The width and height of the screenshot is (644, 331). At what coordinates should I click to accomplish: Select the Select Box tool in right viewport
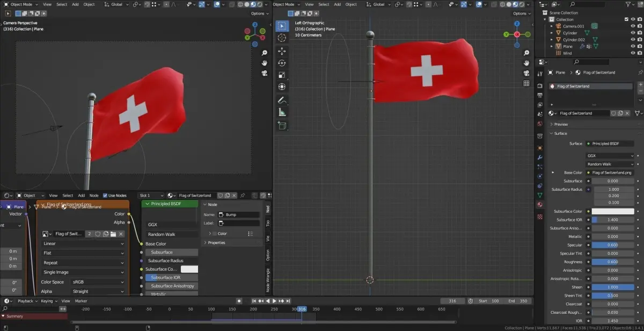[x=282, y=26]
